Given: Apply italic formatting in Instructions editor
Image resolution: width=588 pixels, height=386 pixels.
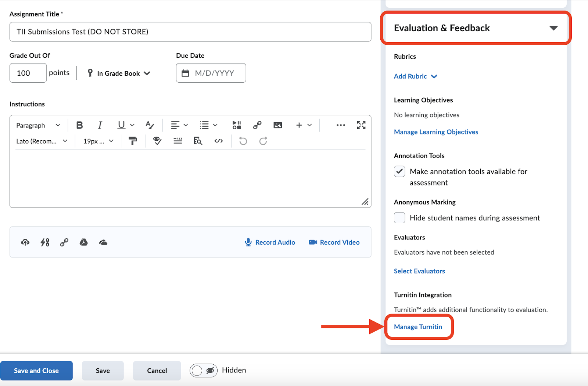Looking at the screenshot, I should [100, 125].
